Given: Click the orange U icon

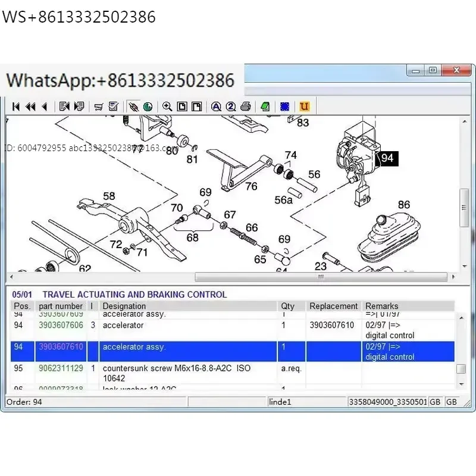Looking at the screenshot, I should (x=304, y=107).
